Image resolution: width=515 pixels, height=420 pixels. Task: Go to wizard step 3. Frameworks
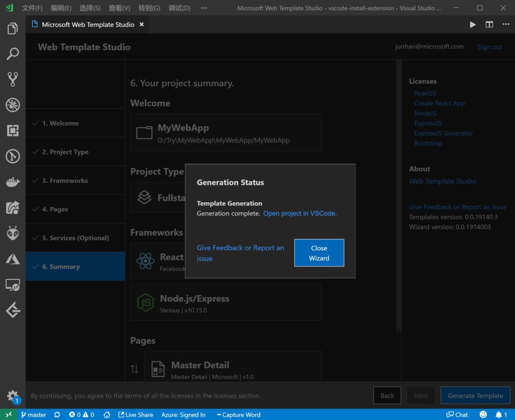click(75, 181)
